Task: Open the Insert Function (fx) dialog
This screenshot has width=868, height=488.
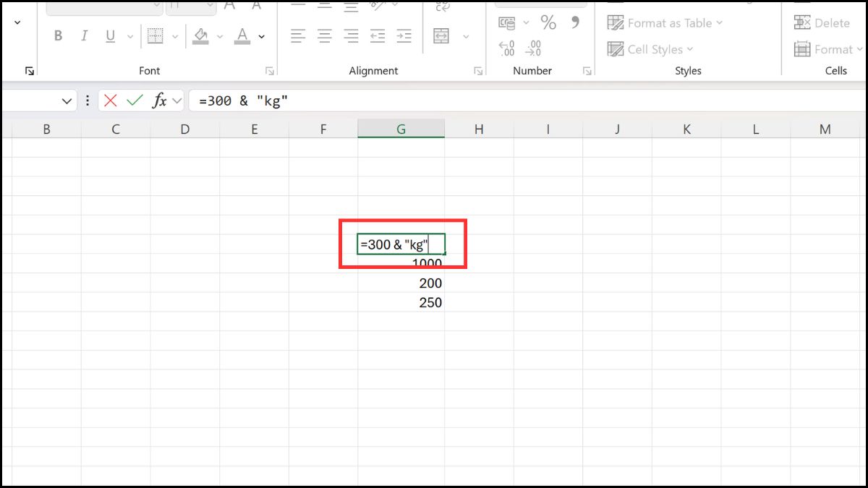Action: (161, 100)
